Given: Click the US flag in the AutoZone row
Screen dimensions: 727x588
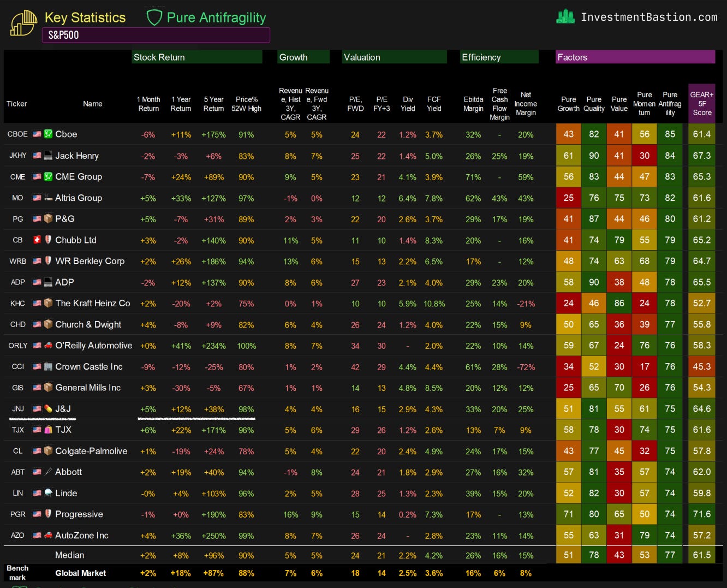Looking at the screenshot, I should pos(37,536).
